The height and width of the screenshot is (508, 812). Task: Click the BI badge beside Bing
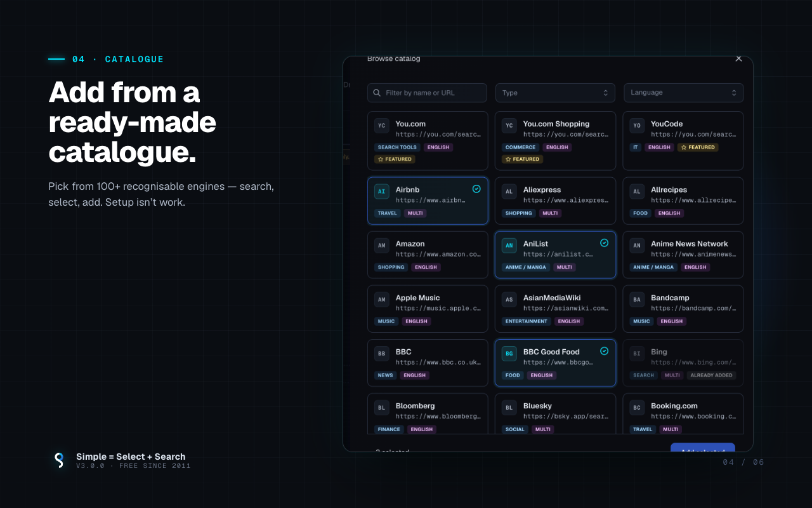[637, 353]
